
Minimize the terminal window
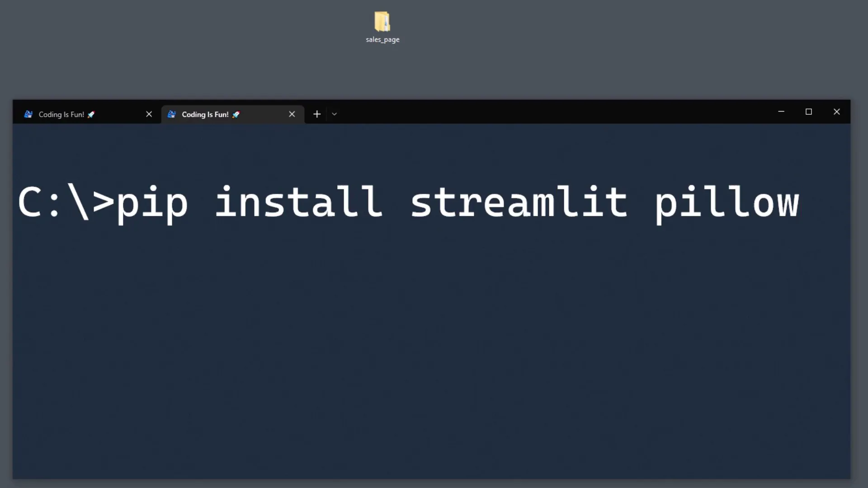(782, 112)
